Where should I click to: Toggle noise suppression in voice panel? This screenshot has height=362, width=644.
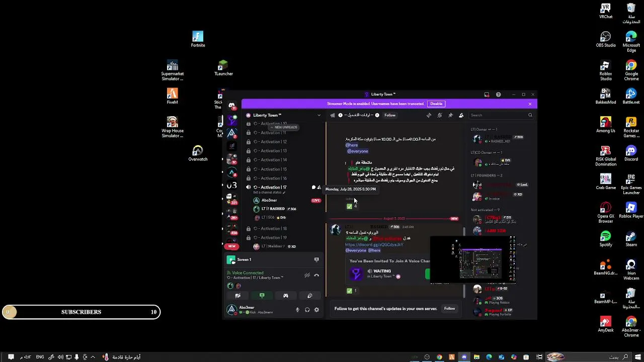click(x=307, y=275)
